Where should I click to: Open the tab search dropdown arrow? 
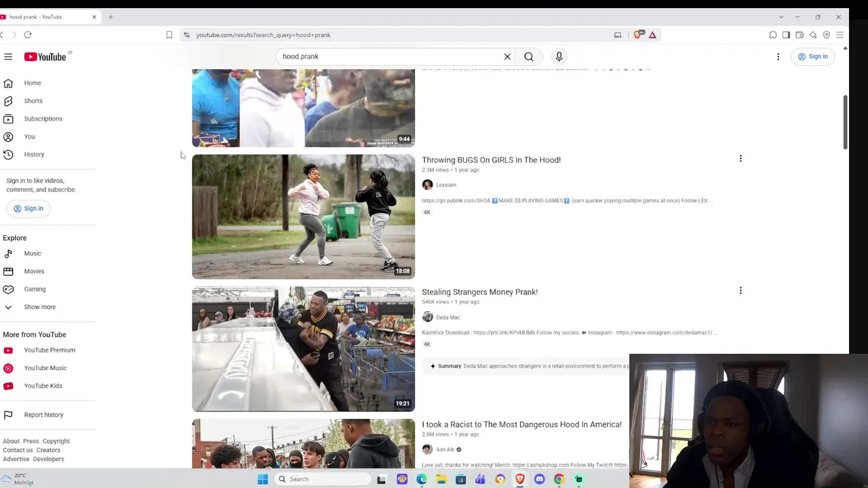781,17
